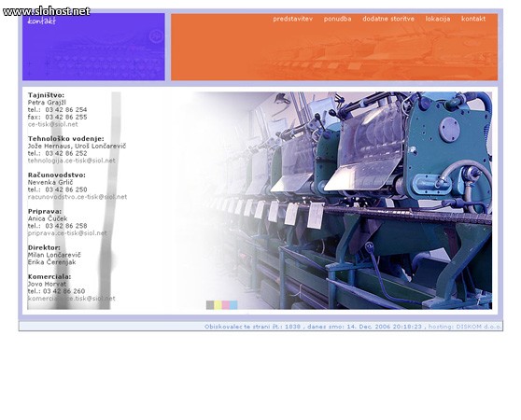Click the name Petra Grajžl
This screenshot has width=521, height=420.
(47, 103)
